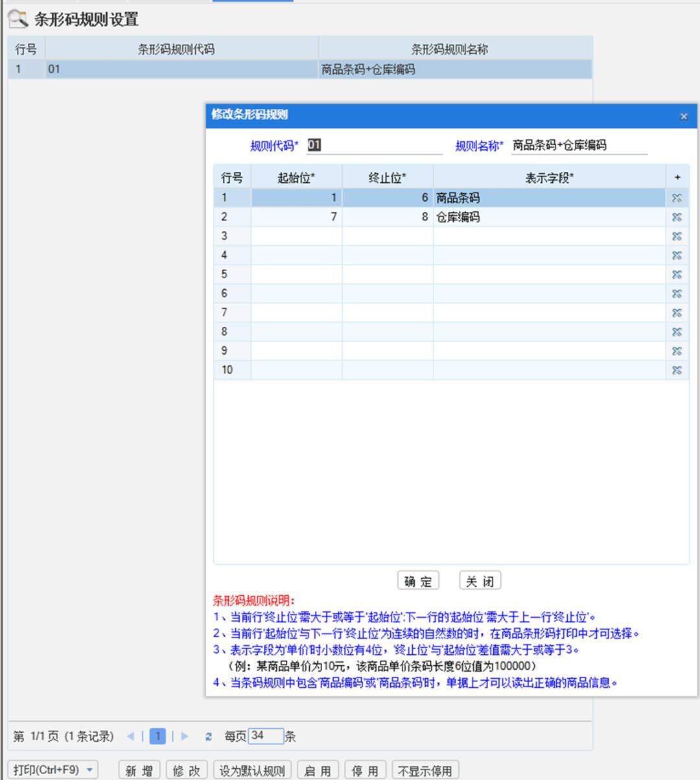Focus the 规则名称 input field
Image resolution: width=700 pixels, height=780 pixels.
point(579,145)
